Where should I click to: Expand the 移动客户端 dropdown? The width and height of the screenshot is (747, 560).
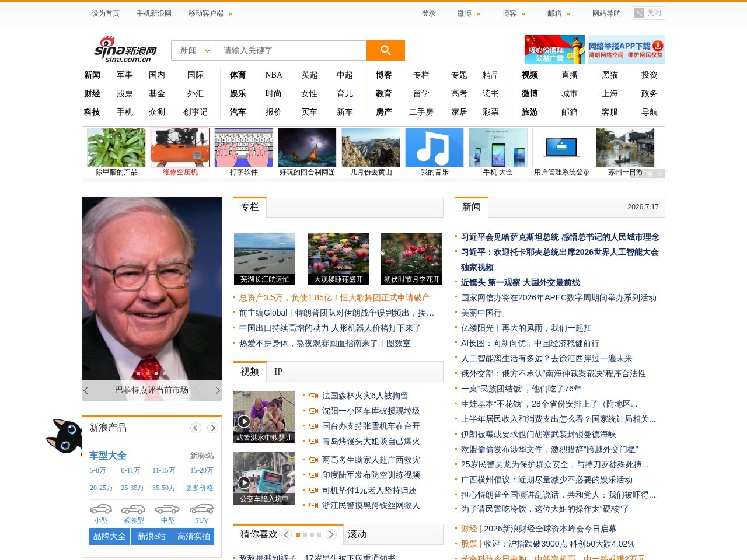pos(211,13)
